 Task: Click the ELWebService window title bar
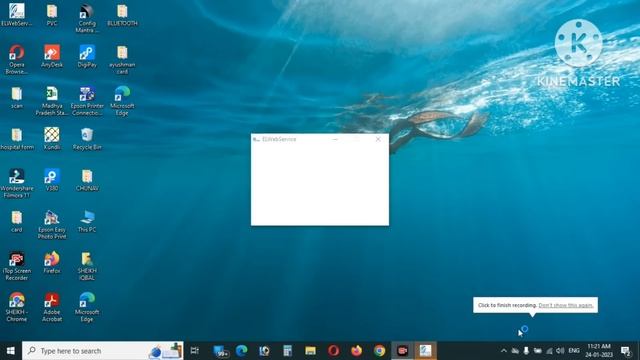[320, 139]
